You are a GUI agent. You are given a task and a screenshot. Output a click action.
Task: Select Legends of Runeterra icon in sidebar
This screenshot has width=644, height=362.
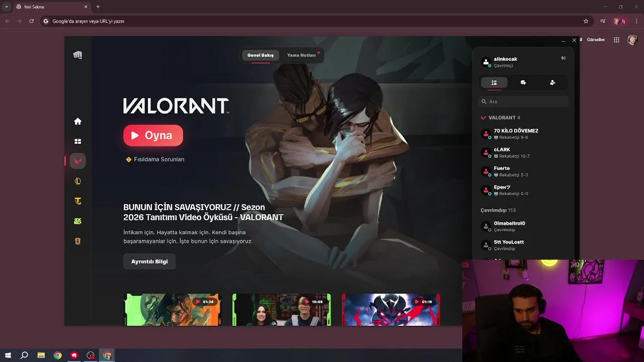77,241
